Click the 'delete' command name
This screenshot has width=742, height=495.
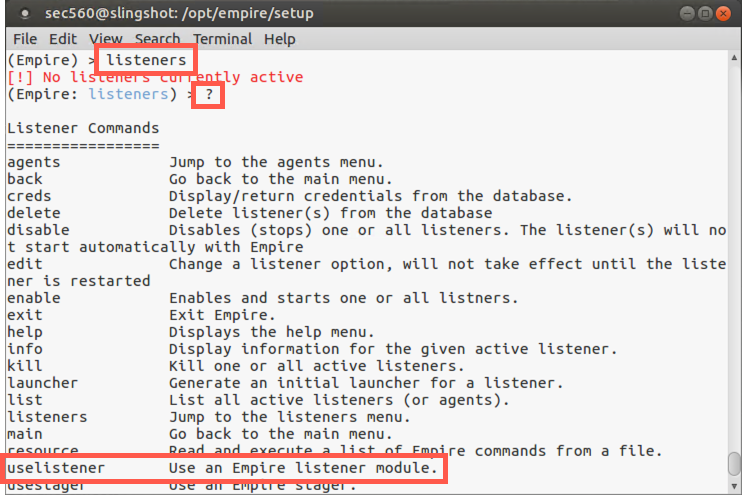[x=34, y=213]
